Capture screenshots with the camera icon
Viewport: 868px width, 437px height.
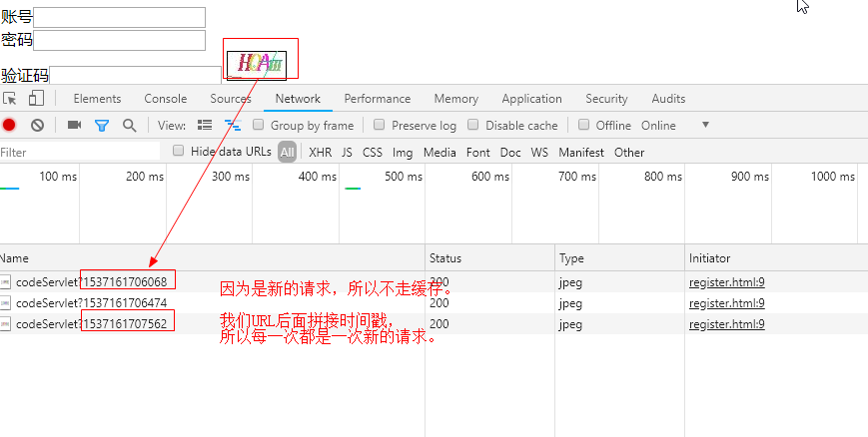[74, 125]
